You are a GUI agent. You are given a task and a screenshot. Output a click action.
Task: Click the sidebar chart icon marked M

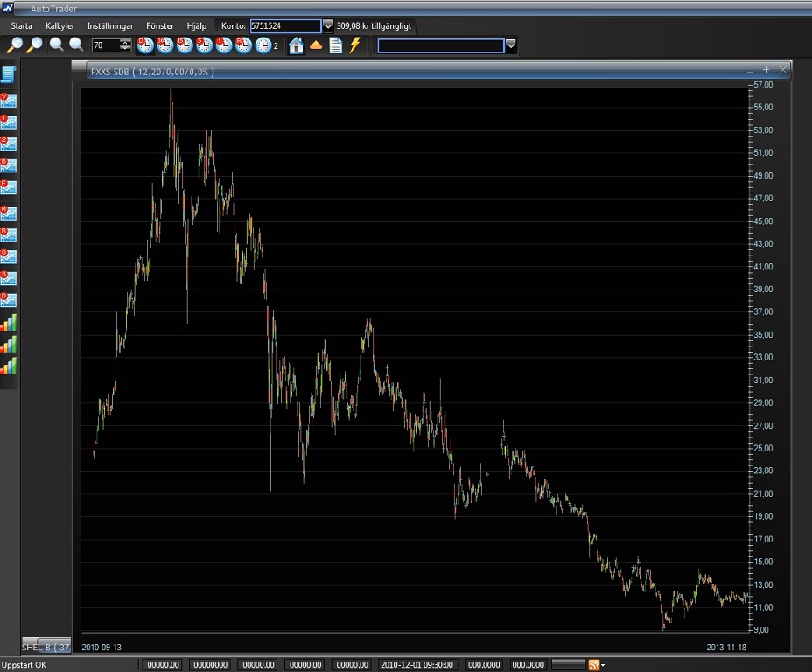pos(9,213)
